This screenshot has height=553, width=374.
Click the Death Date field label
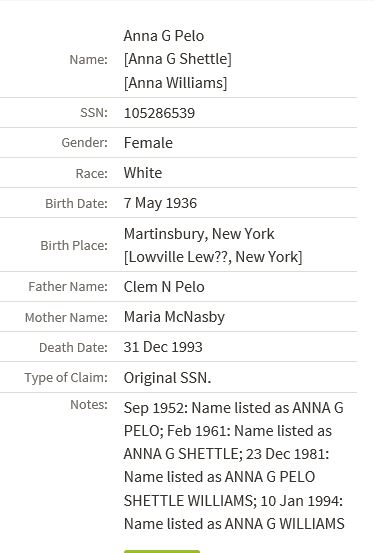tap(73, 348)
